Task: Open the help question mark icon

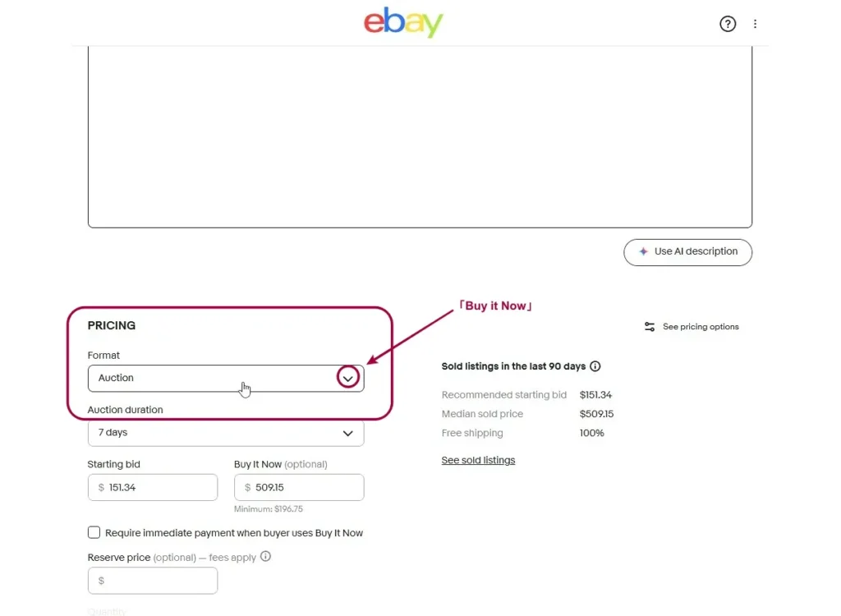Action: tap(728, 24)
